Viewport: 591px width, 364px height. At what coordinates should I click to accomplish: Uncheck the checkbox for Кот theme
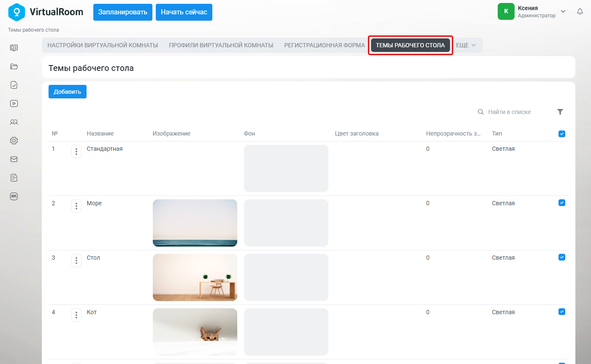[x=561, y=312]
